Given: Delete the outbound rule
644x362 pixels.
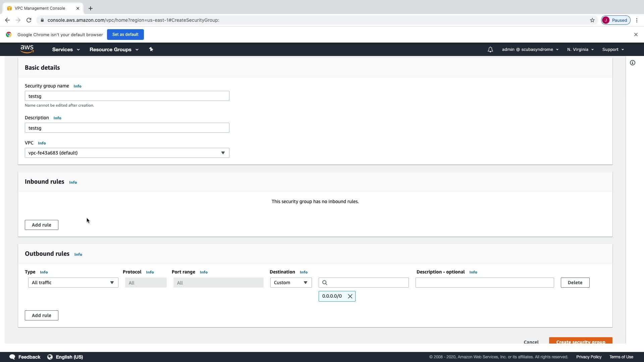Looking at the screenshot, I should click(575, 283).
